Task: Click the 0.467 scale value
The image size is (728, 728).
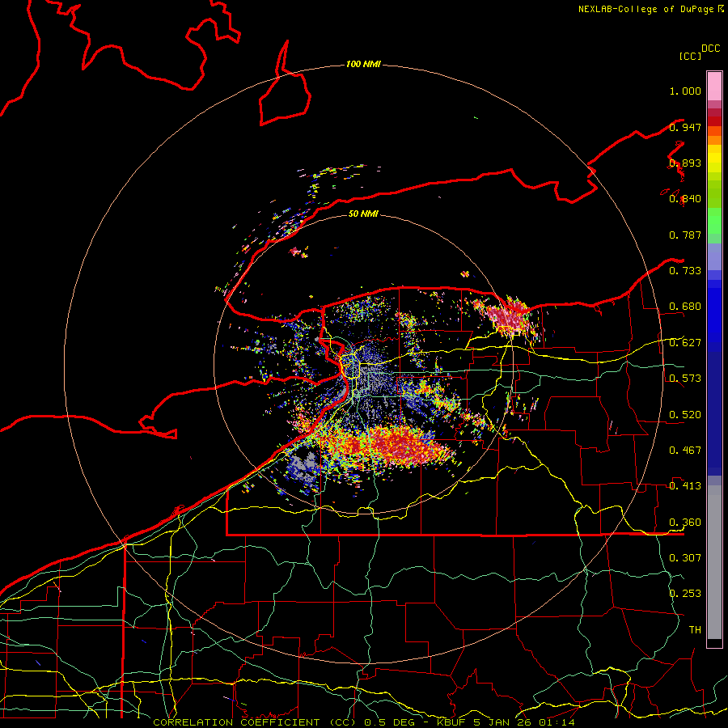Action: pos(685,450)
